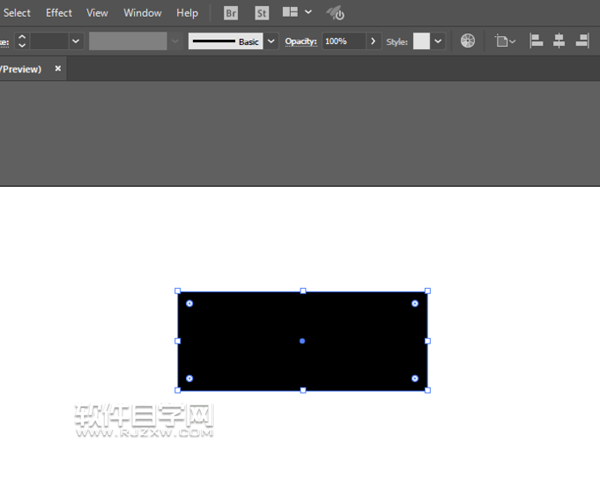Screen dimensions: 600x487
Task: Click top-left corner radius widget
Action: [x=189, y=304]
